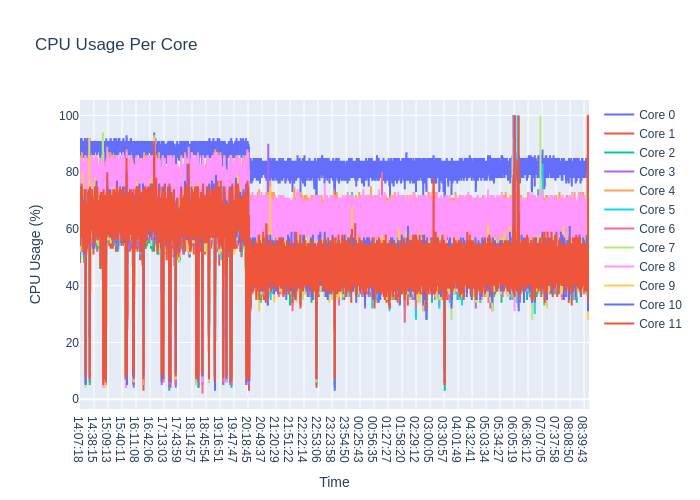Click the Core 9 legend entry
The width and height of the screenshot is (700, 500).
(654, 286)
